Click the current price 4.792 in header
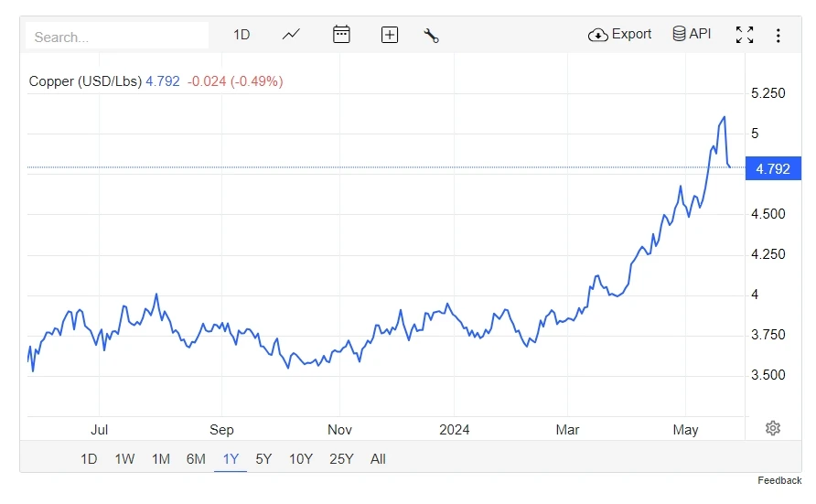 coord(162,81)
